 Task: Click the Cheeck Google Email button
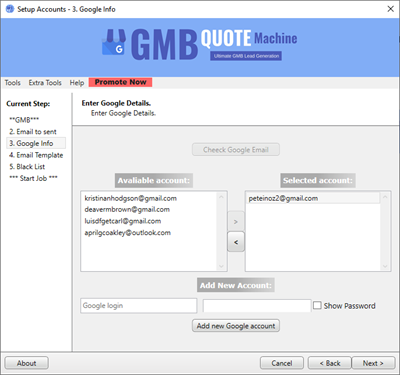[x=236, y=150]
